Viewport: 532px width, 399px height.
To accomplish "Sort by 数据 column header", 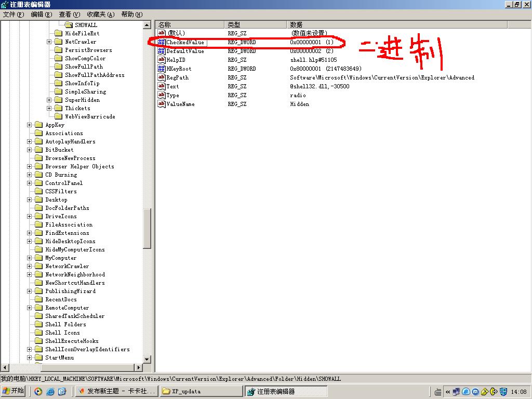I will coord(397,24).
